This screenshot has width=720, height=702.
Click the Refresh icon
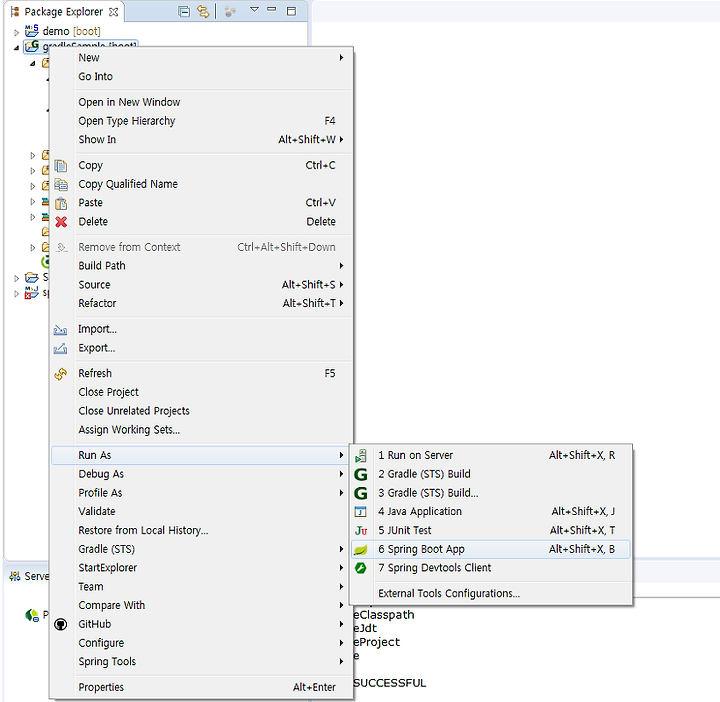point(61,374)
